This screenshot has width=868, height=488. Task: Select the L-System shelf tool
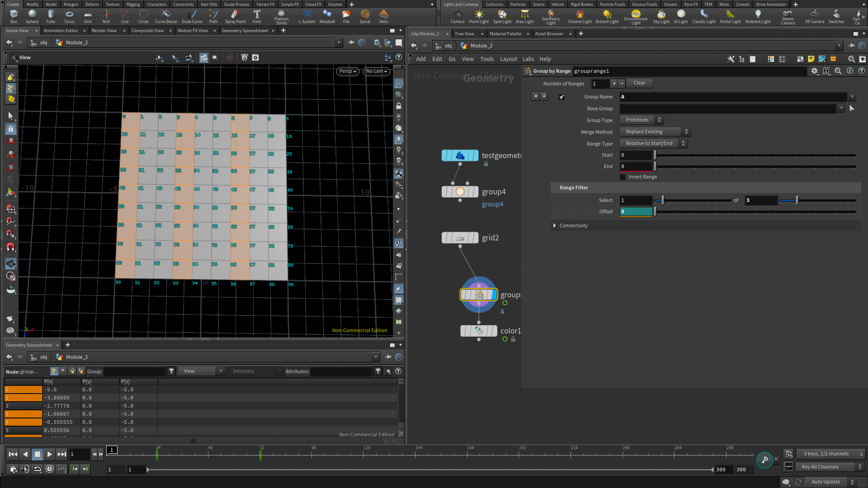[x=307, y=16]
